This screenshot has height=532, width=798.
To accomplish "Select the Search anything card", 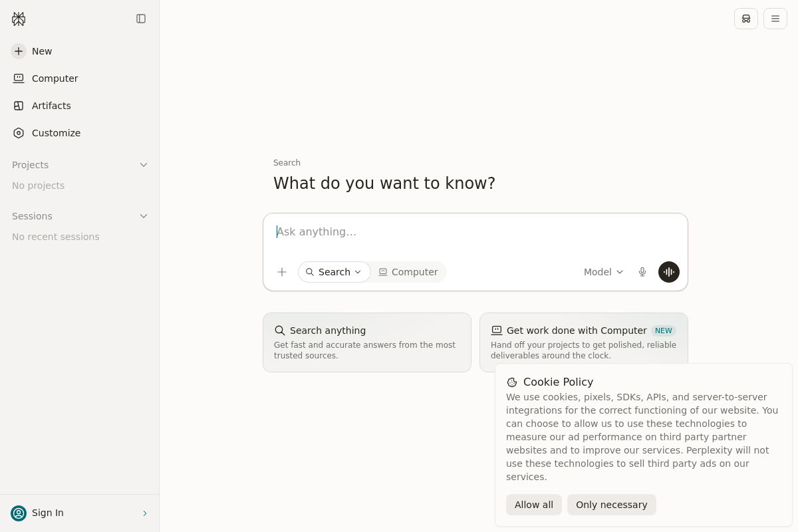I will tap(367, 342).
